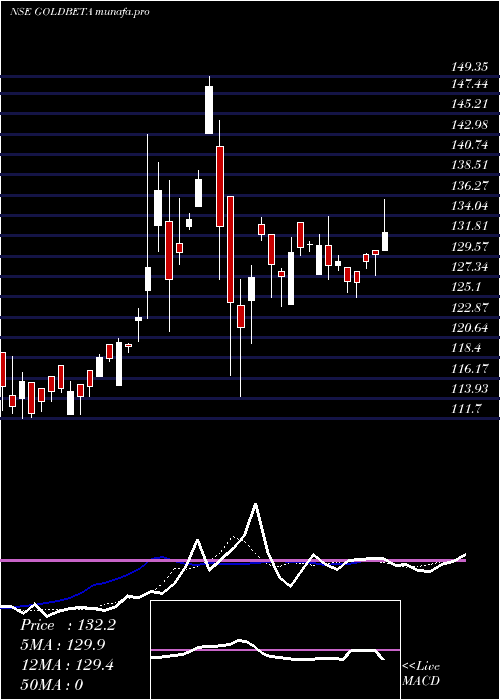500x700 pixels.
Task: Select the 125.1 price axis label
Action: click(466, 287)
